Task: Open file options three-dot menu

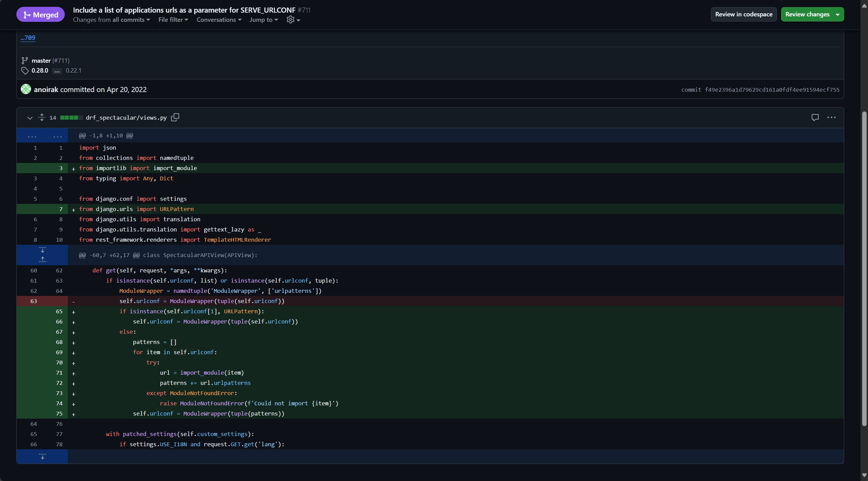Action: click(x=831, y=117)
